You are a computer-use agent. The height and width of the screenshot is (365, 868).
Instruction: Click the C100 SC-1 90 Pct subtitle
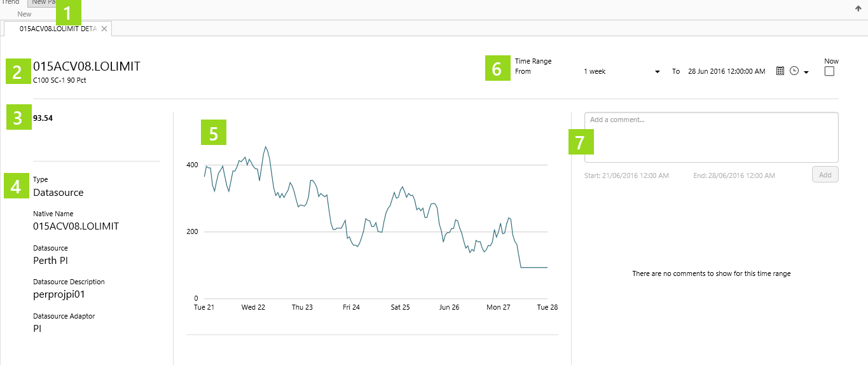pyautogui.click(x=59, y=80)
